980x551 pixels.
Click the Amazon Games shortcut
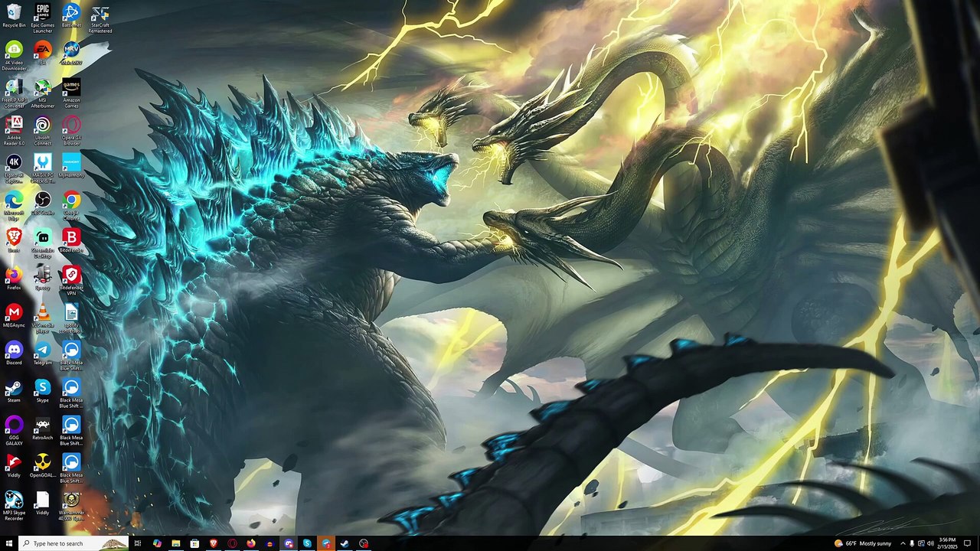click(71, 93)
